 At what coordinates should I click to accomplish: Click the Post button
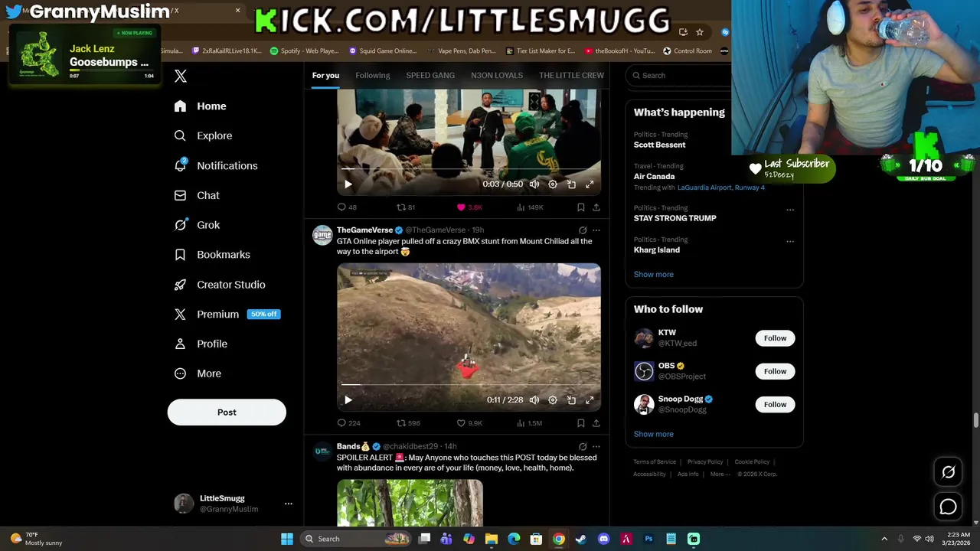227,412
